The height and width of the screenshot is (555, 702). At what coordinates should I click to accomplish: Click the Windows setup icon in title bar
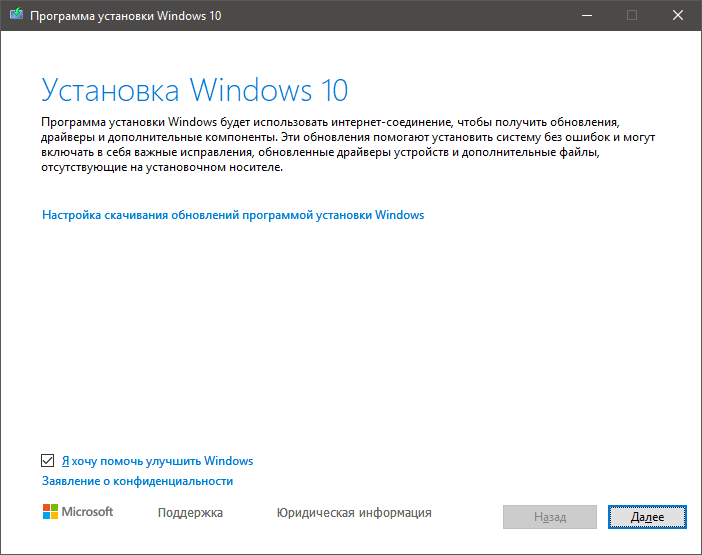(x=17, y=15)
